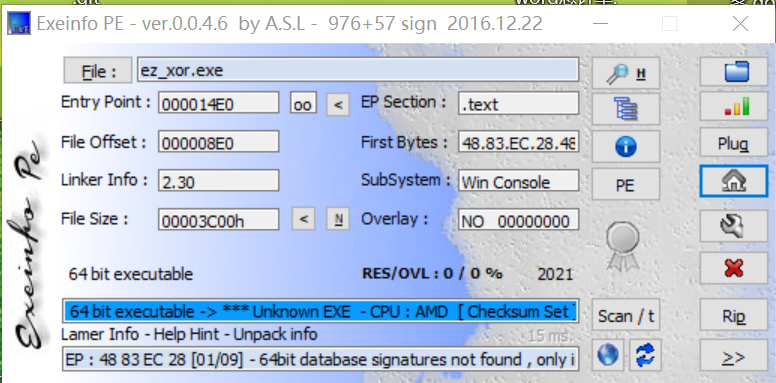Click the blue refresh arrows icon
Viewport: 776px width, 383px height.
tap(645, 355)
